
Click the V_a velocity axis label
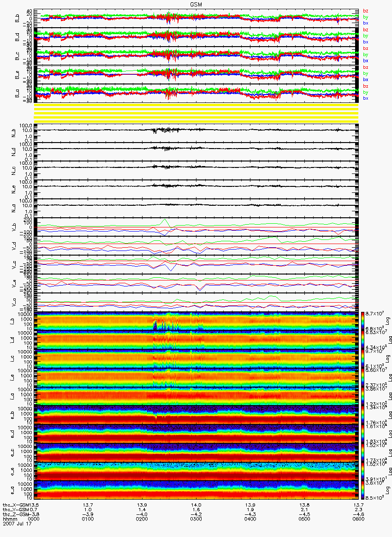[14, 302]
